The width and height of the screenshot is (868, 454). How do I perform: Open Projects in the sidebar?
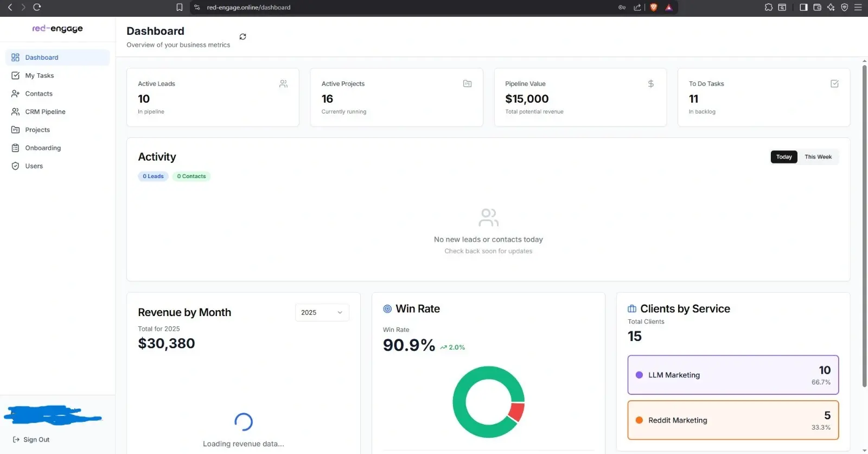58,130
